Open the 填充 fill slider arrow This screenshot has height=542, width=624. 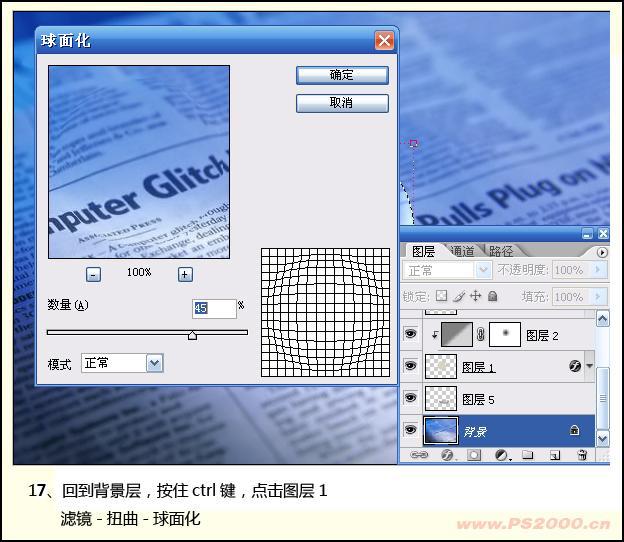point(599,296)
